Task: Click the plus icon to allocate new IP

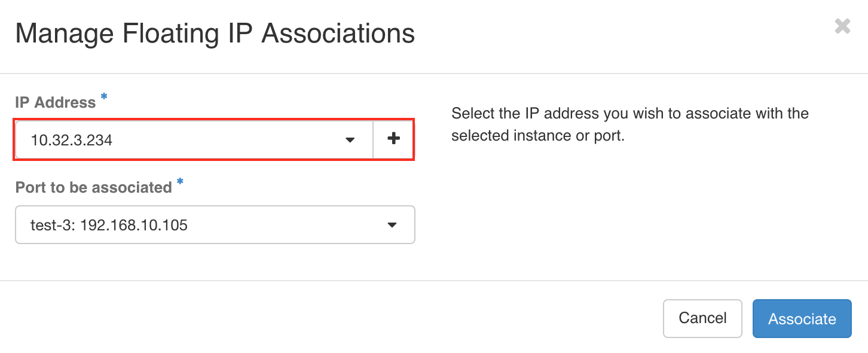Action: 393,140
